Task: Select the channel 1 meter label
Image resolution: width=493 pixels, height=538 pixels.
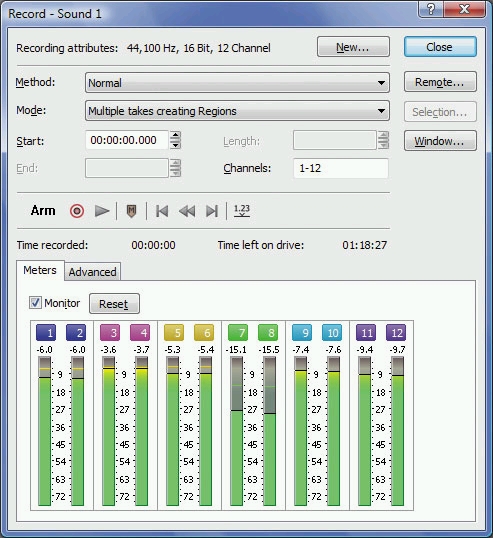Action: (x=46, y=332)
